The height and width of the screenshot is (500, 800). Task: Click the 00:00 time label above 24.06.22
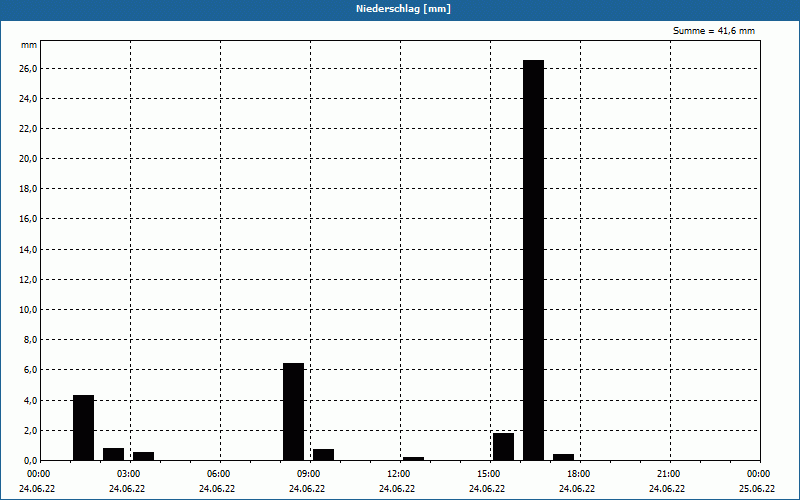click(38, 474)
